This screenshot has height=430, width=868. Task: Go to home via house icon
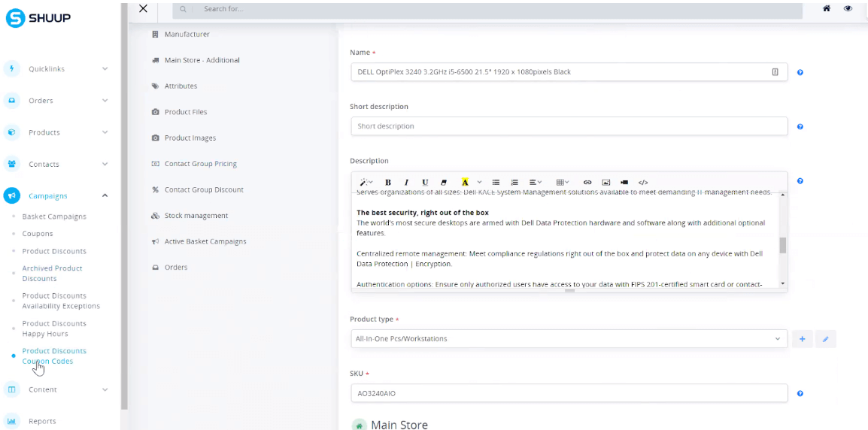point(827,8)
